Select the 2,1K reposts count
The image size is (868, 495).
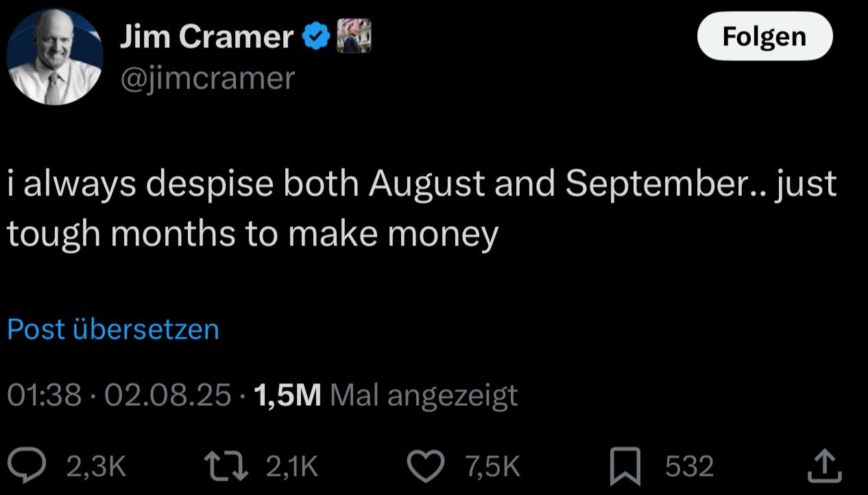tap(291, 468)
